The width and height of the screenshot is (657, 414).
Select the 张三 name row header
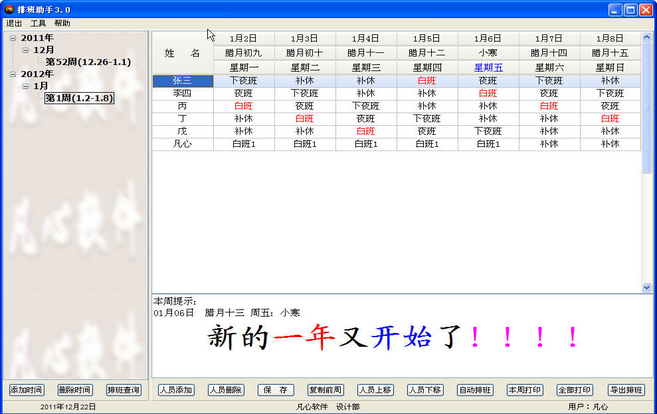(x=183, y=80)
